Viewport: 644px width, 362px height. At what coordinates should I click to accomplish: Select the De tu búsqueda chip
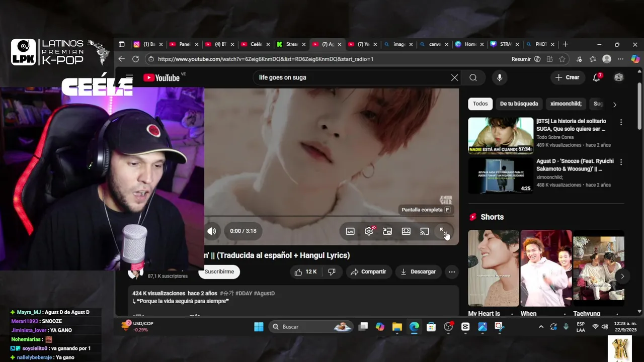[x=519, y=104]
